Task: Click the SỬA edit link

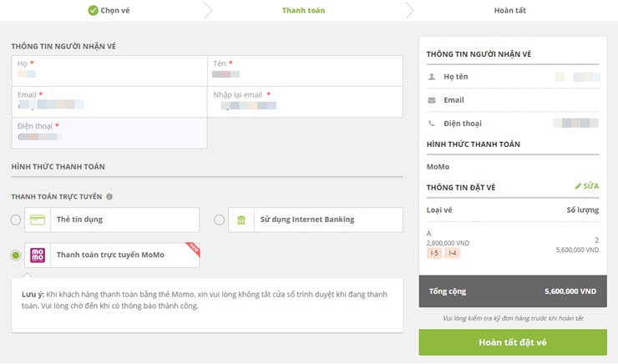Action: point(586,185)
